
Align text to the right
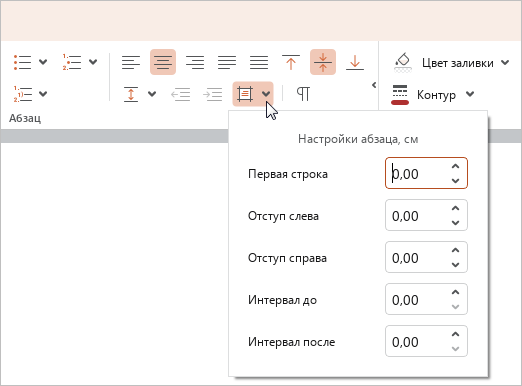195,62
